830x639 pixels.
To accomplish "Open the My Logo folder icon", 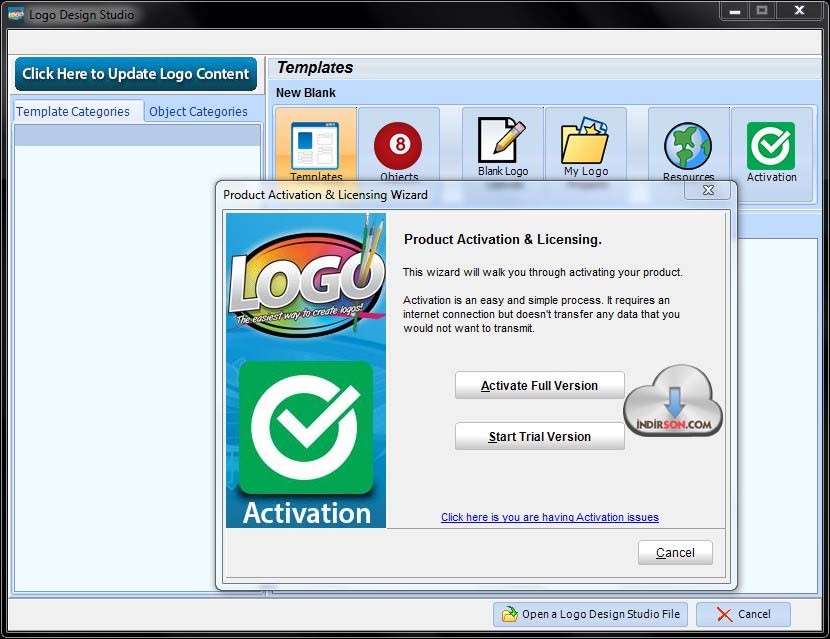I will pyautogui.click(x=585, y=147).
